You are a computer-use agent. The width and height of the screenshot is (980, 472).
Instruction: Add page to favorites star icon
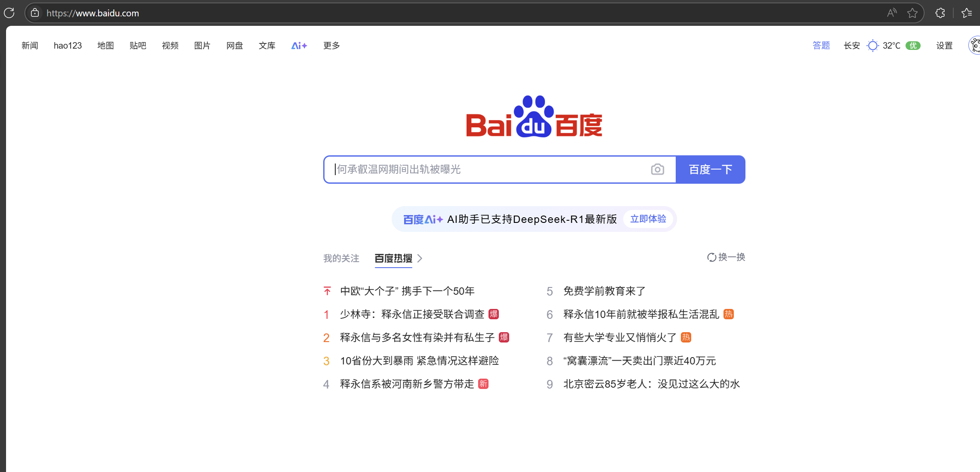[x=912, y=13]
